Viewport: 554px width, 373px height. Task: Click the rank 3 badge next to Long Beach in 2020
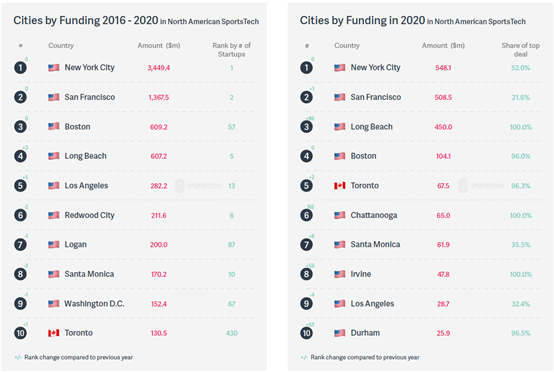306,127
